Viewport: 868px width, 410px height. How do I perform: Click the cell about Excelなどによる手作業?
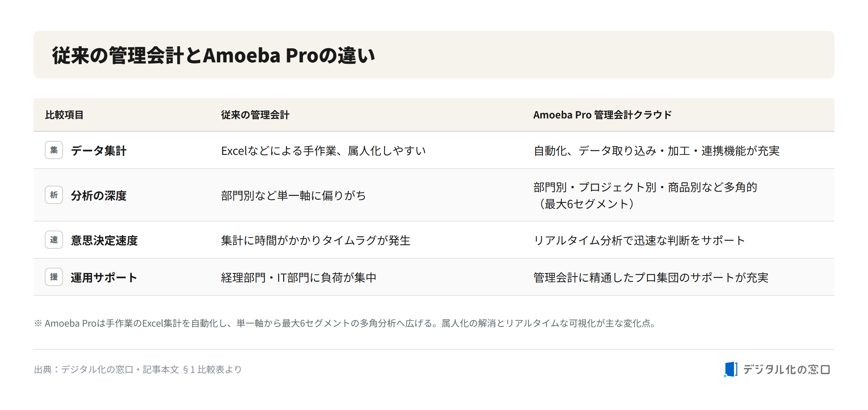[x=323, y=151]
